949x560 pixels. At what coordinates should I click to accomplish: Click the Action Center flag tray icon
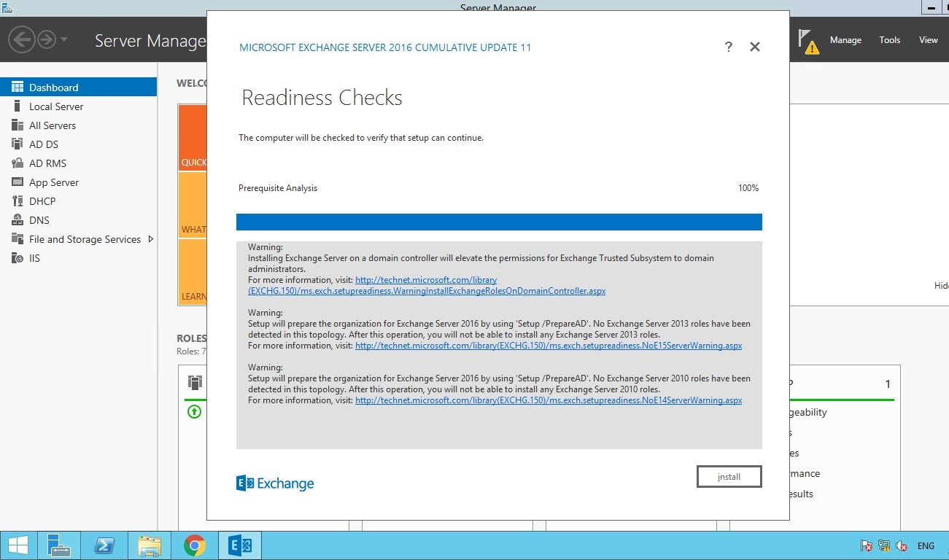(x=867, y=545)
